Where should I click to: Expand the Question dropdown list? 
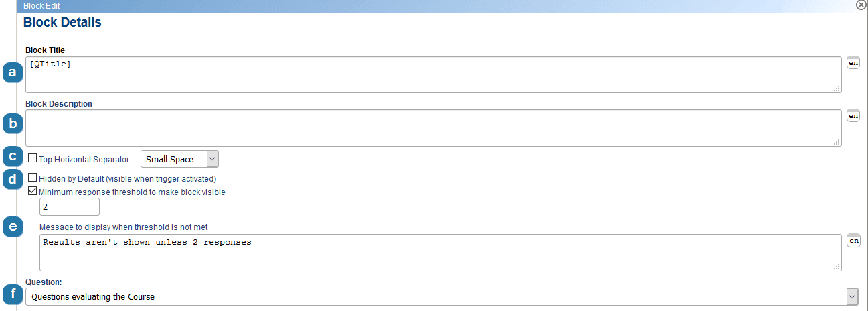(x=442, y=296)
